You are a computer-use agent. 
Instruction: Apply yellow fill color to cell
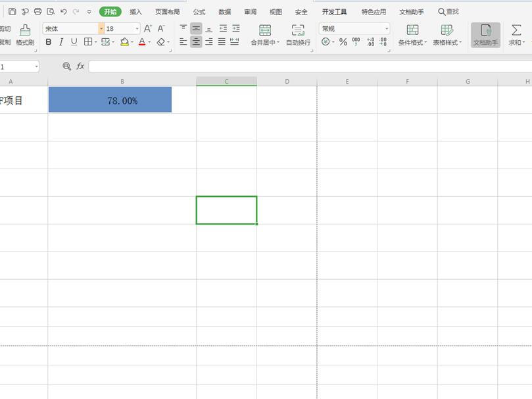124,41
